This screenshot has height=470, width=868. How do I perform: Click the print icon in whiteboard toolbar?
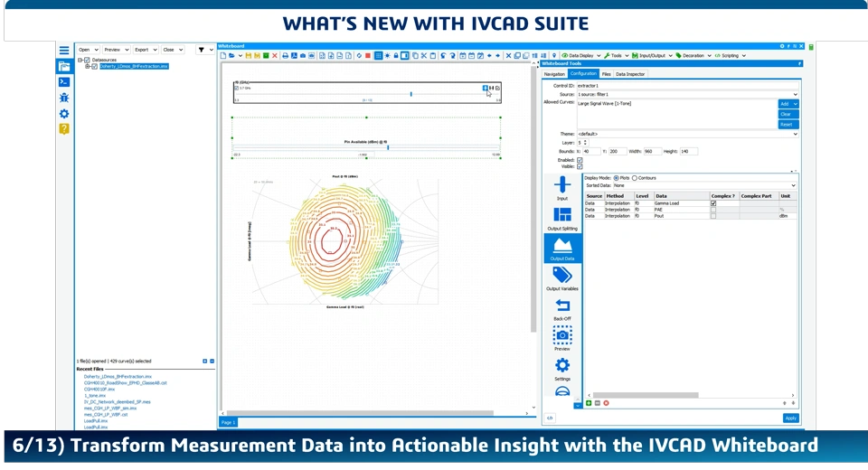point(285,55)
